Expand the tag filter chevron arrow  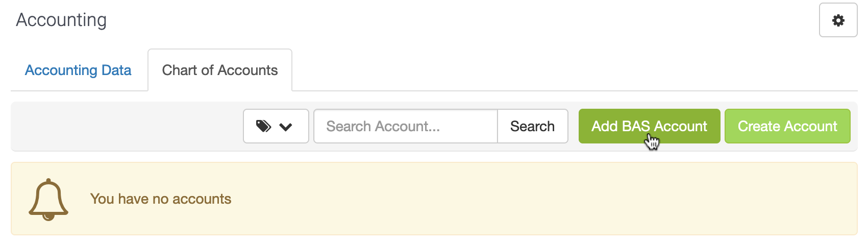coord(286,127)
